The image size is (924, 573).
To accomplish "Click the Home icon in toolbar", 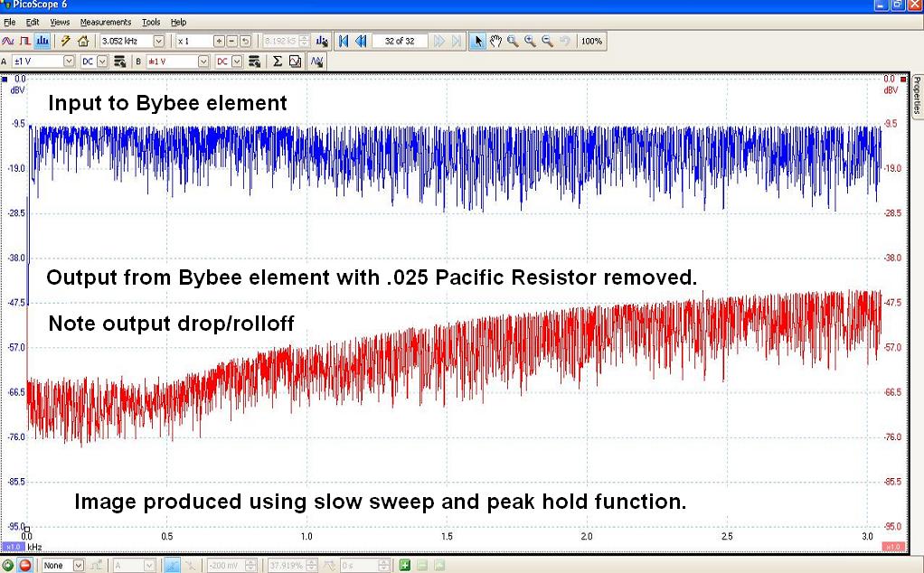I will (83, 42).
